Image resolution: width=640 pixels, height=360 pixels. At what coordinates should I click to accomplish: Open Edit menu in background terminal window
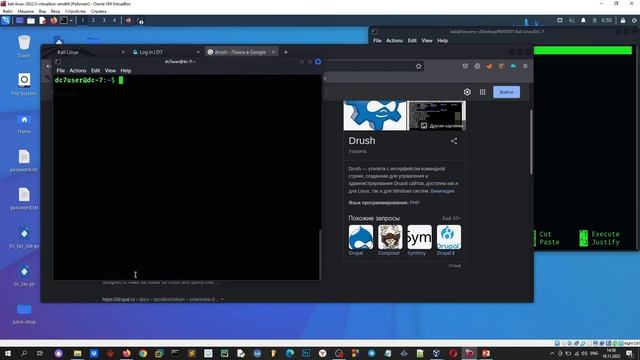(x=412, y=41)
